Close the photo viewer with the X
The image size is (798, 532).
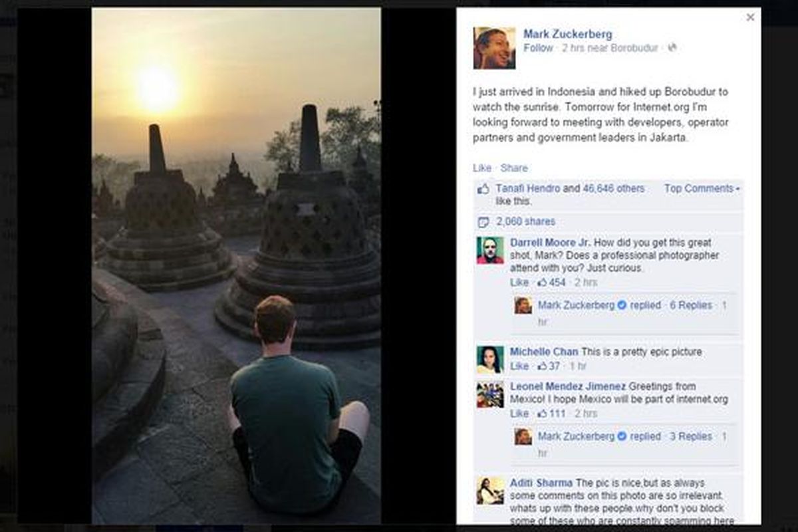[x=750, y=17]
